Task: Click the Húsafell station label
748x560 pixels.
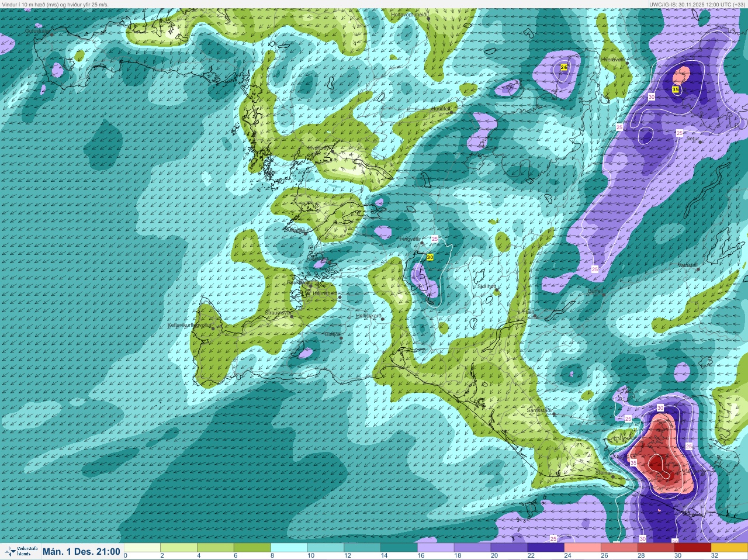Action: point(441,109)
